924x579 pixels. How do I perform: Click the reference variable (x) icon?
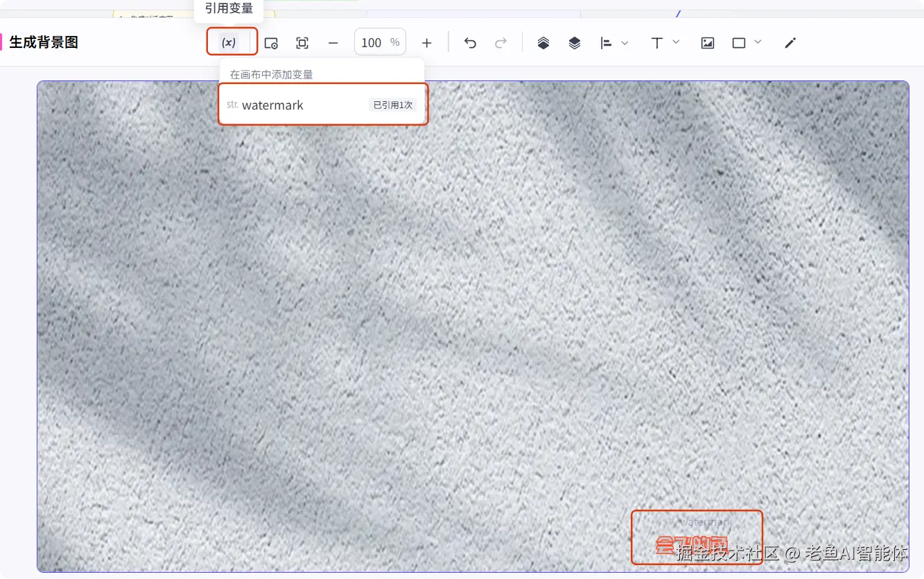coord(229,42)
